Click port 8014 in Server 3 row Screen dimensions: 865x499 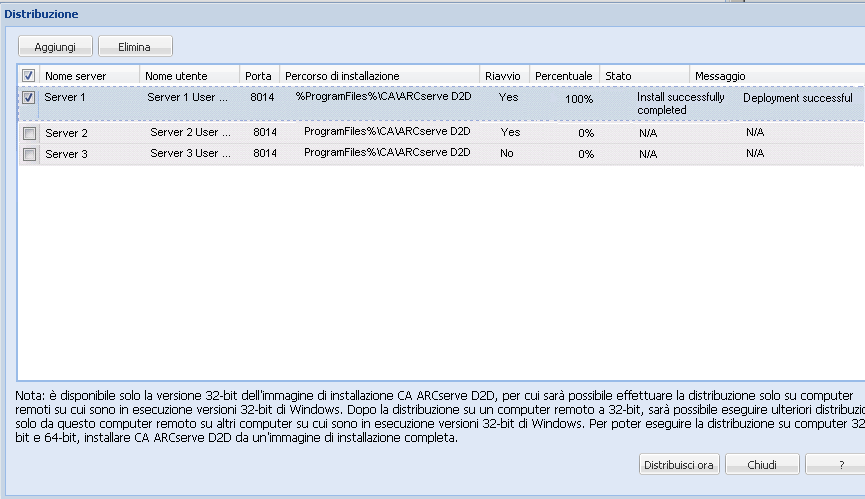tap(265, 153)
